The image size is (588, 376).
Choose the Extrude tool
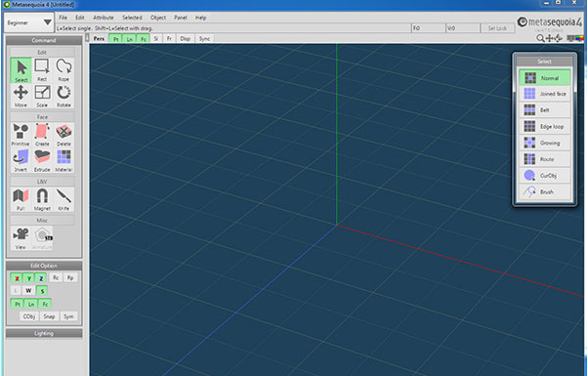[42, 161]
